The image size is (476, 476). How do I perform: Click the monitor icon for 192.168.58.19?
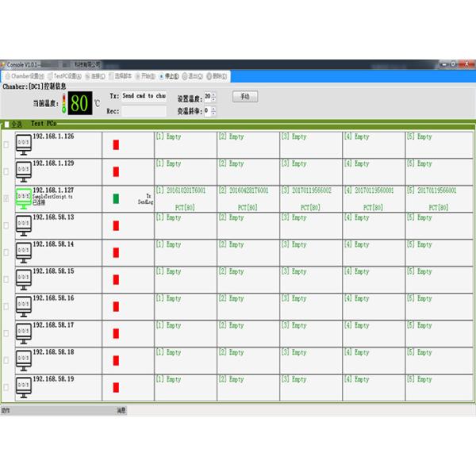pyautogui.click(x=24, y=389)
